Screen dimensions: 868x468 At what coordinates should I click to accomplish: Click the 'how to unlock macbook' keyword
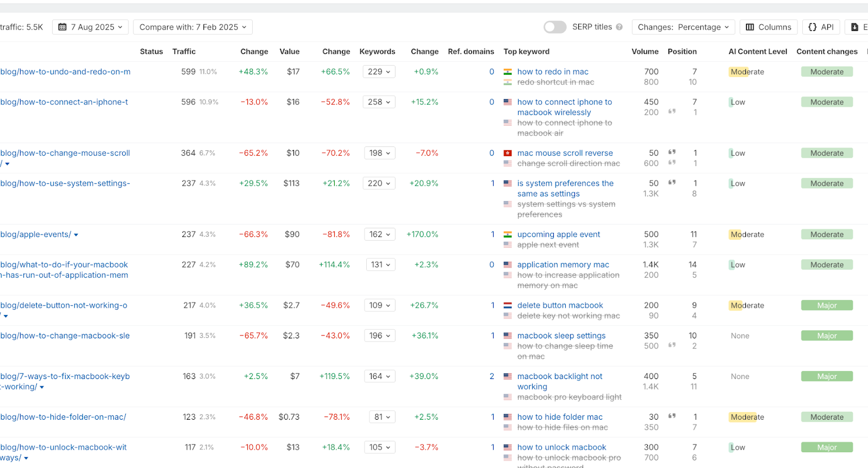click(x=561, y=447)
